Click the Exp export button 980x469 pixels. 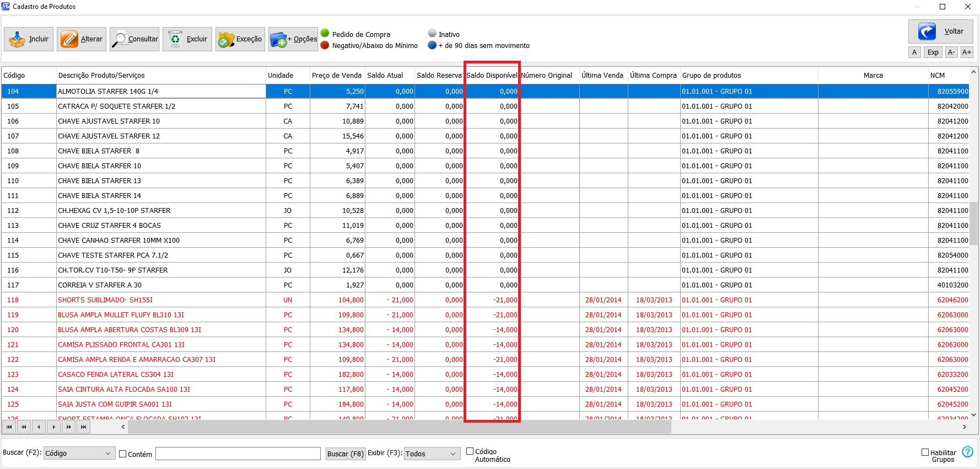point(933,52)
